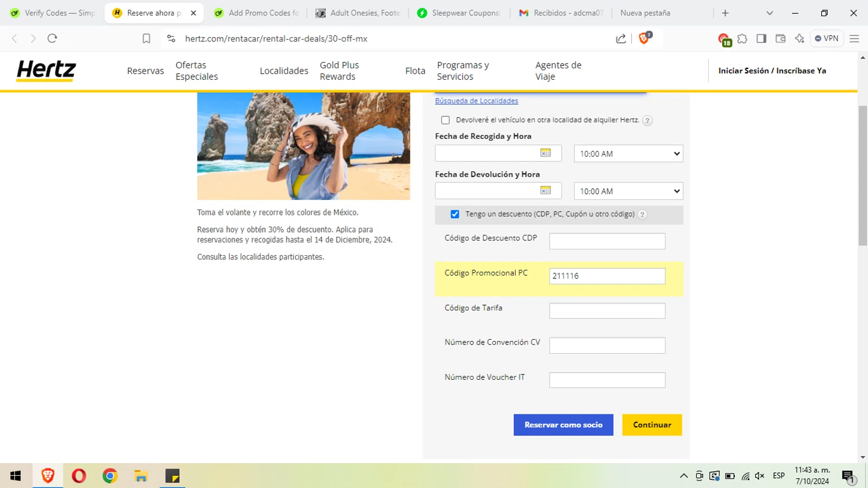Click the pickup date input field
The image size is (868, 488).
tap(498, 153)
